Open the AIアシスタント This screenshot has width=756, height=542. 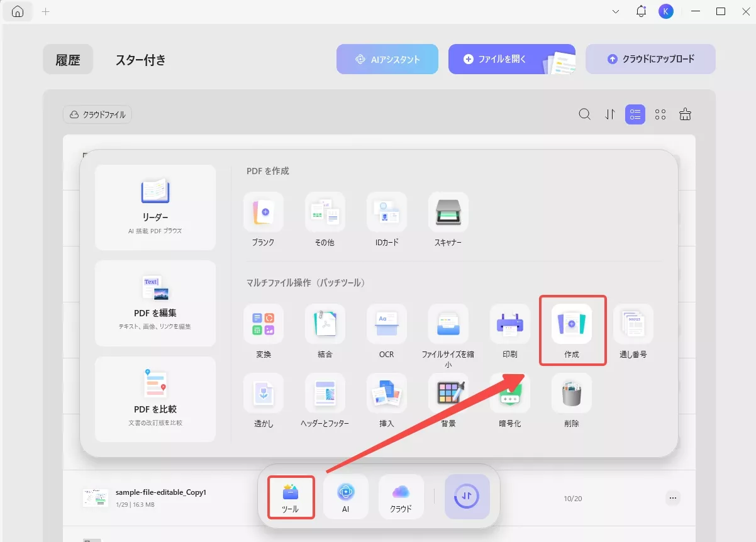pos(387,58)
